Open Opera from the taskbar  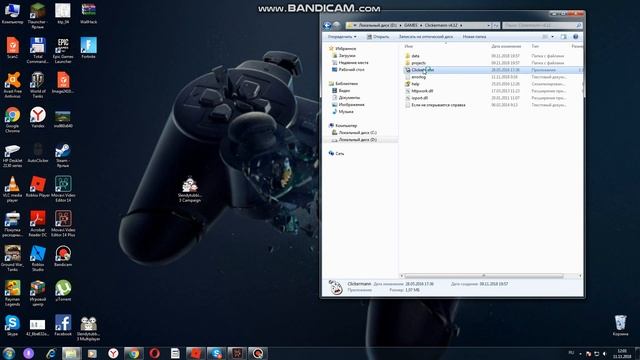coord(154,353)
